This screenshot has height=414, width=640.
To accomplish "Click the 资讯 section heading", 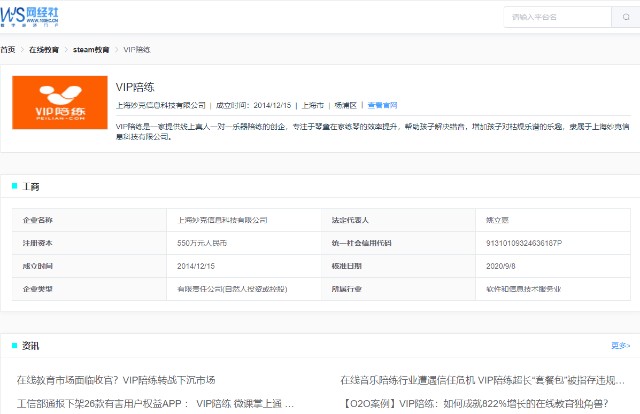I will coord(31,346).
